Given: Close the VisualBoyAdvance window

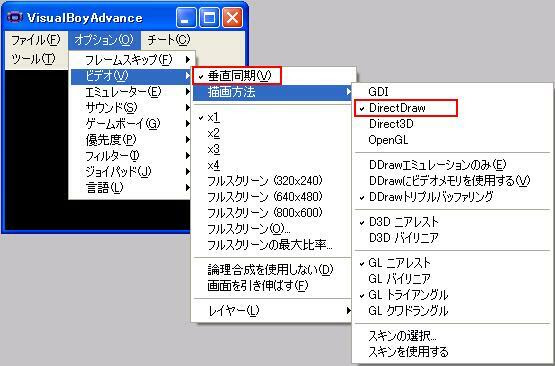Looking at the screenshot, I should 232,18.
